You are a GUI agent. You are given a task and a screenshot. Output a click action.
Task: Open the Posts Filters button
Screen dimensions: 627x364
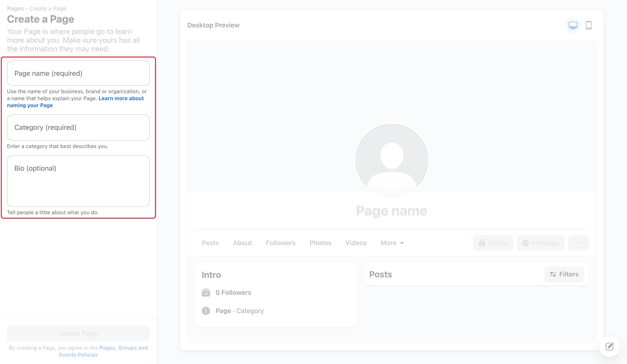564,274
